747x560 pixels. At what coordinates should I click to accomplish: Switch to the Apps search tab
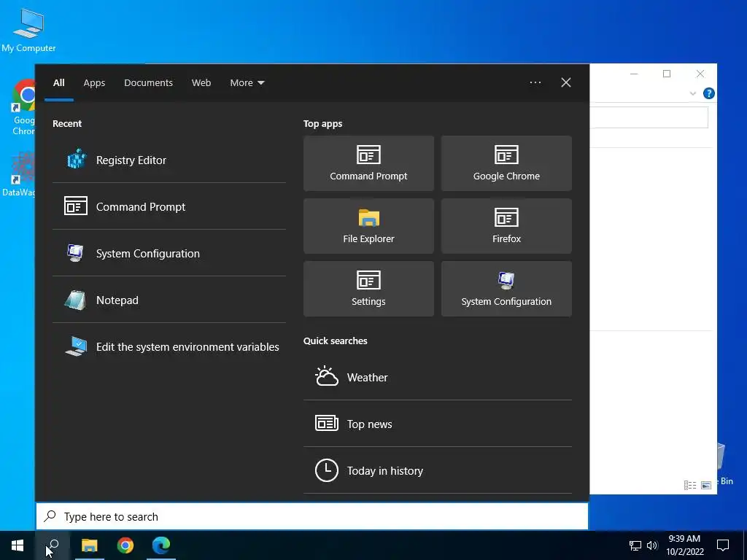[x=94, y=83]
